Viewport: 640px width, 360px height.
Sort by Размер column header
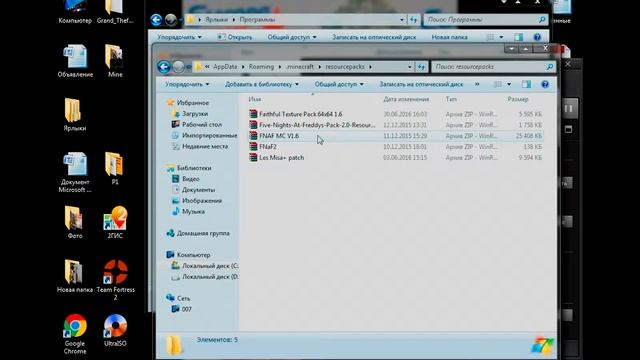coord(518,99)
